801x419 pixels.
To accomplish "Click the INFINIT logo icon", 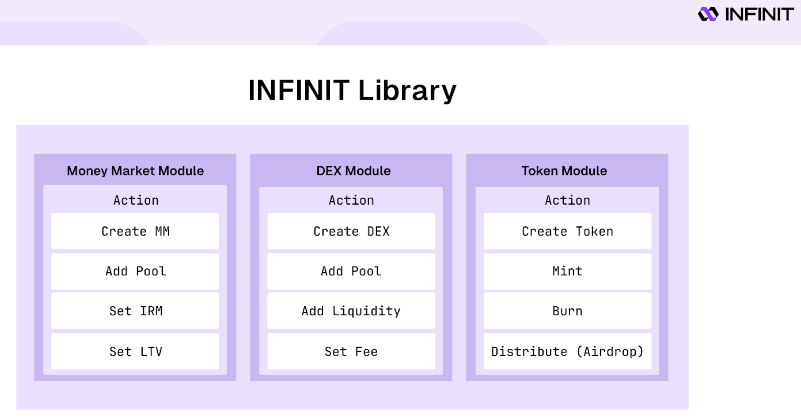I will pos(708,14).
